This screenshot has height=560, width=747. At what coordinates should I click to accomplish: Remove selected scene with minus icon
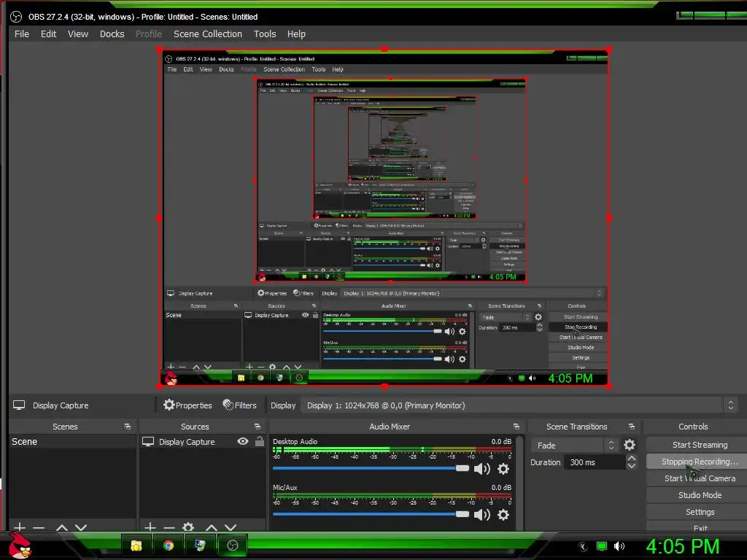coord(39,527)
